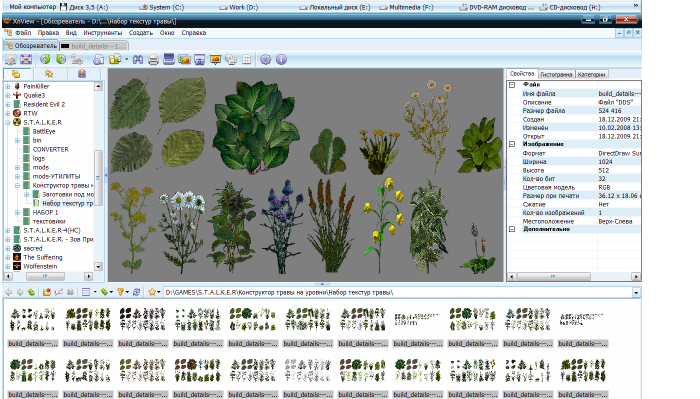Click the screen capture toolbar icon
The image size is (700, 399).
coord(200,59)
